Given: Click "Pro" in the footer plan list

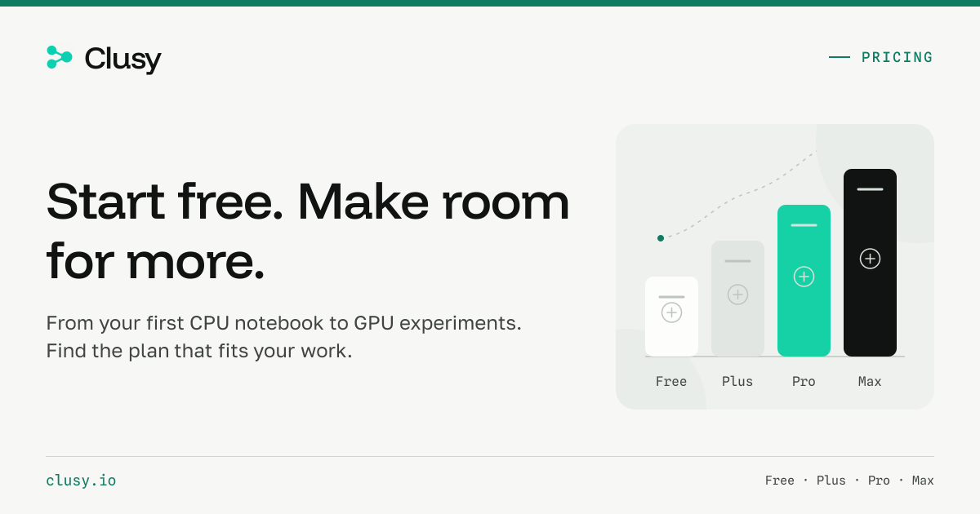Looking at the screenshot, I should [879, 481].
